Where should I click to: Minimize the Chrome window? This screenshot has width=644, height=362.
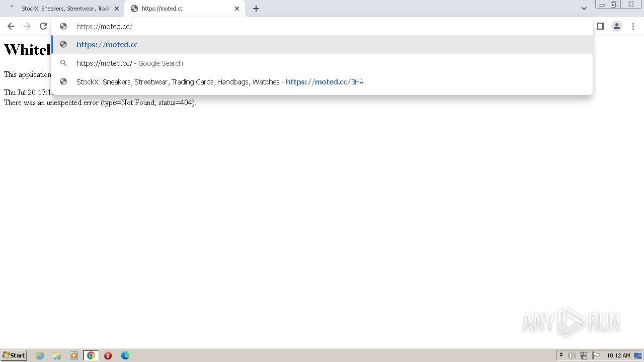coord(602,4)
